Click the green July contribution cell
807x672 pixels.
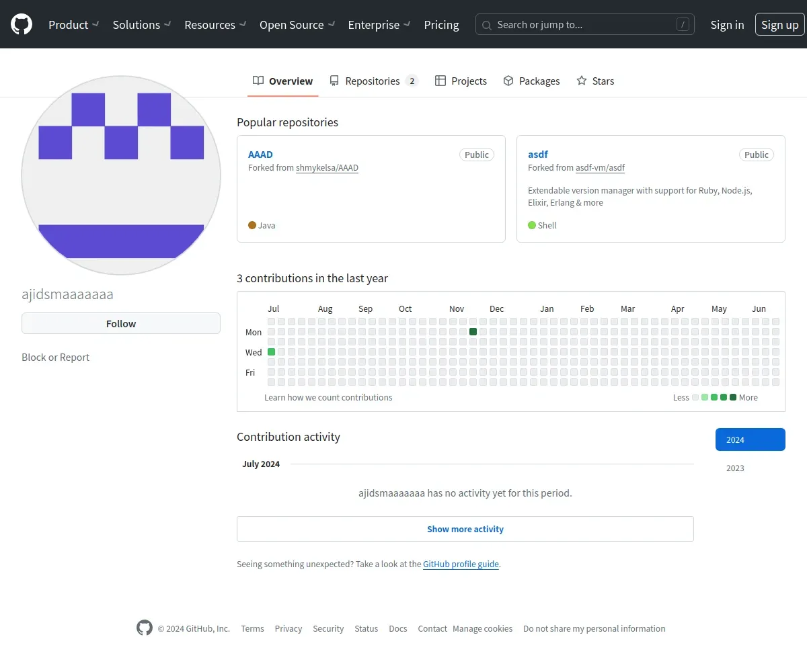coord(272,352)
